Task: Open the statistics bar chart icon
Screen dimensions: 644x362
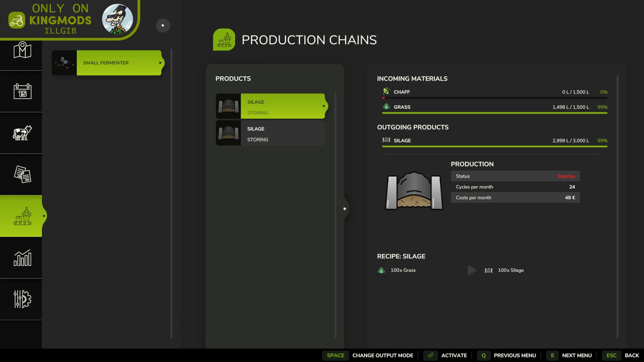Action: [x=22, y=258]
